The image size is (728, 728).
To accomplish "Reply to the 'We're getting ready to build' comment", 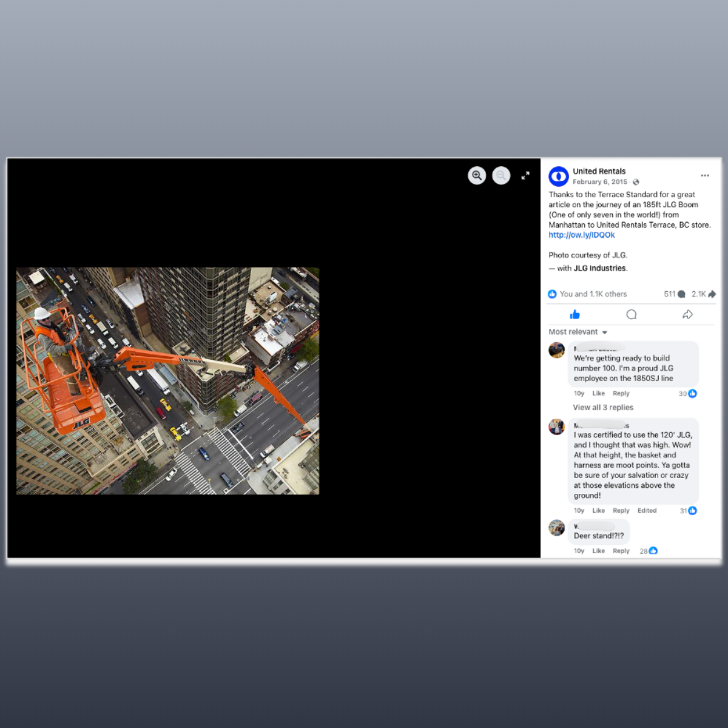I will click(621, 394).
